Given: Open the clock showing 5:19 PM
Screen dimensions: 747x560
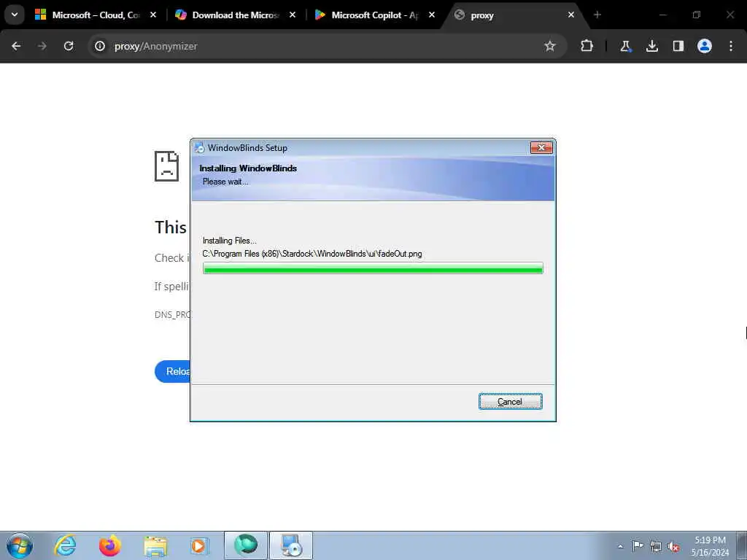Looking at the screenshot, I should 710,546.
